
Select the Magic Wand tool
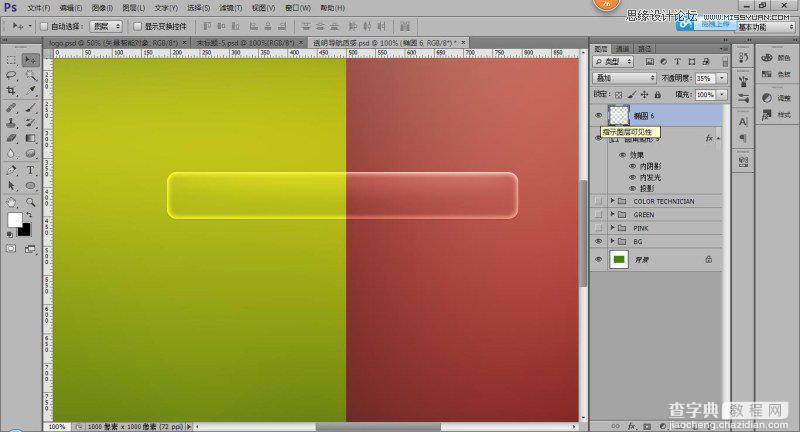coord(31,75)
